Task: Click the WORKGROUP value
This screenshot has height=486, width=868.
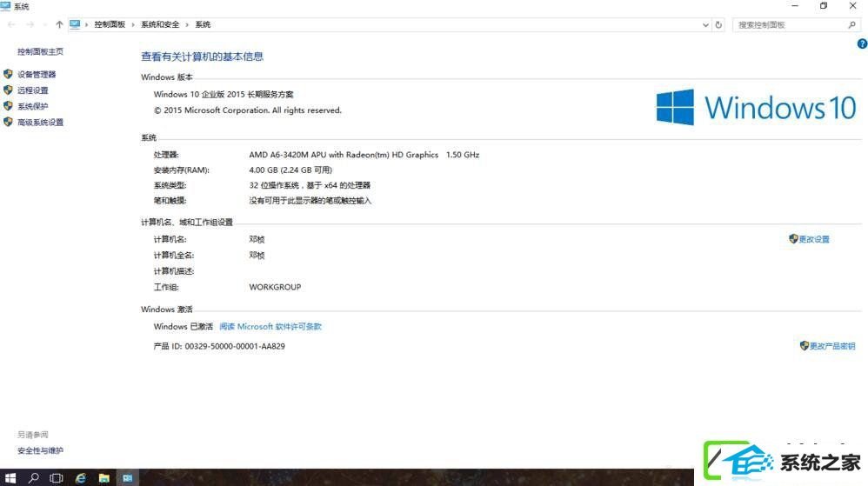Action: (275, 287)
